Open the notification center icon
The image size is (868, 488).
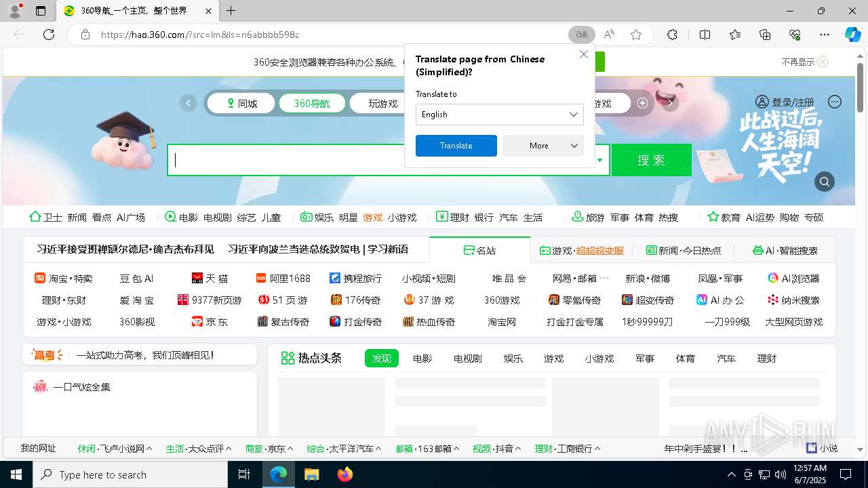[x=846, y=474]
